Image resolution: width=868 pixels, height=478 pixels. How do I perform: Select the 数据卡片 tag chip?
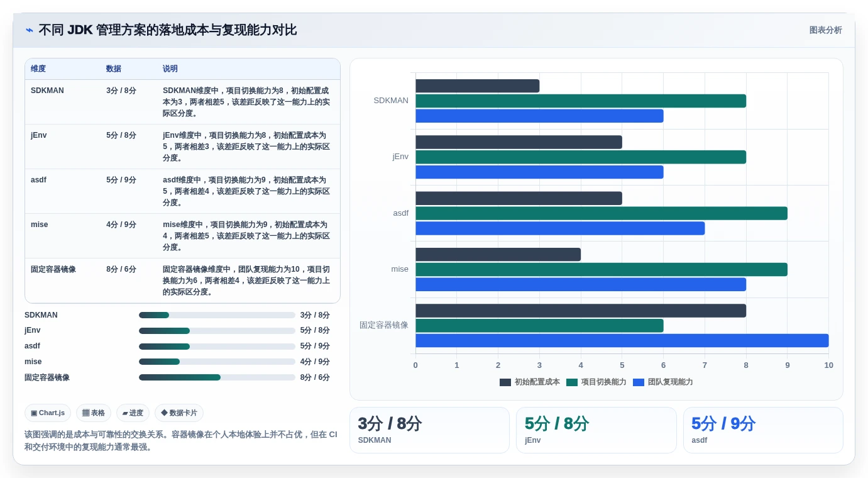pos(179,413)
